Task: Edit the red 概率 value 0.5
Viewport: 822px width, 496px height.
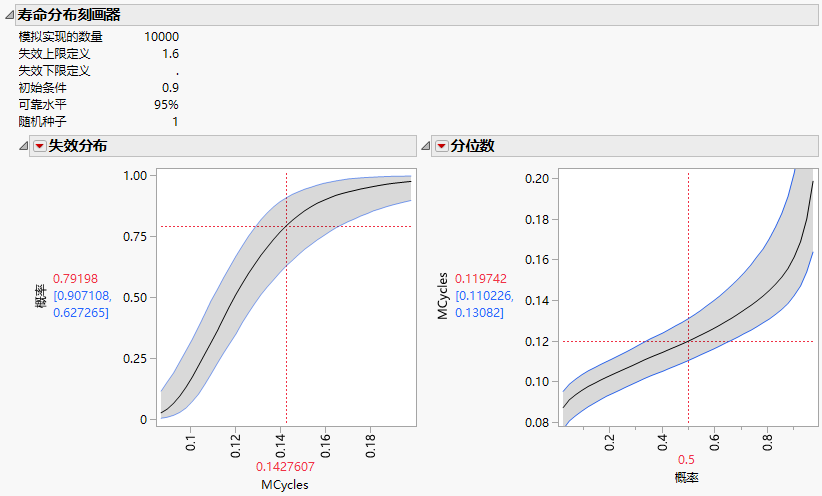Action: coord(688,460)
